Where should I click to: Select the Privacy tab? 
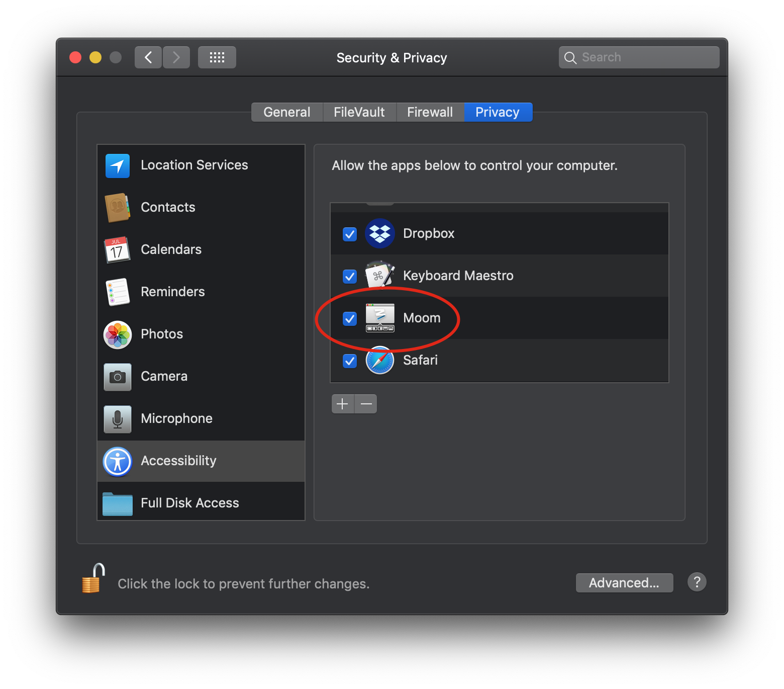[x=498, y=112]
